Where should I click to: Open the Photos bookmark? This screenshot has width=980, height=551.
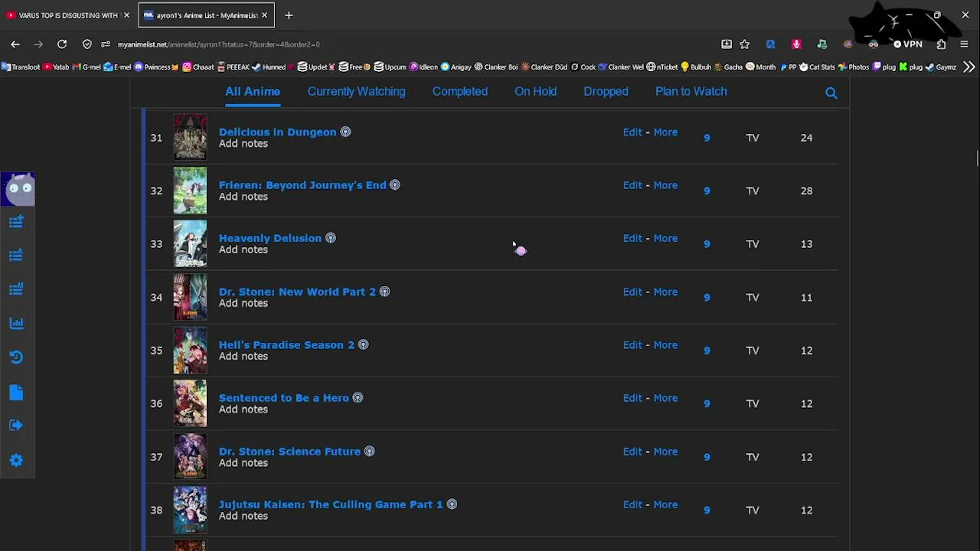tap(854, 67)
